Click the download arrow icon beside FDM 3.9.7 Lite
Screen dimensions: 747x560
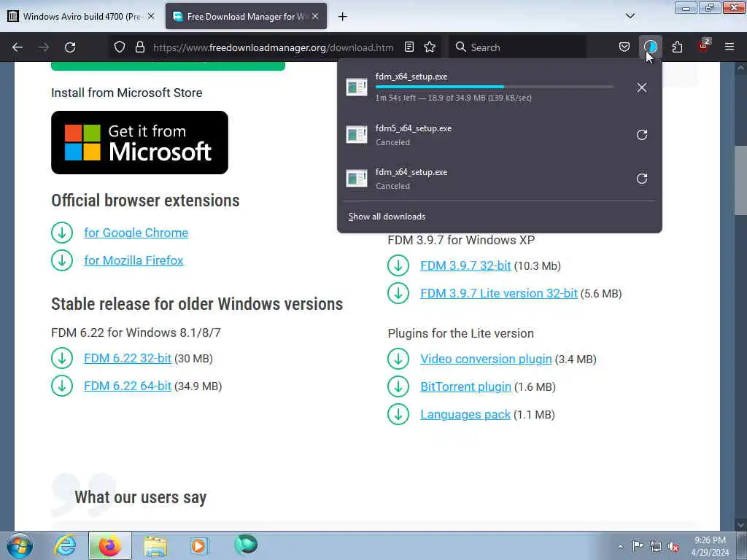coord(398,293)
